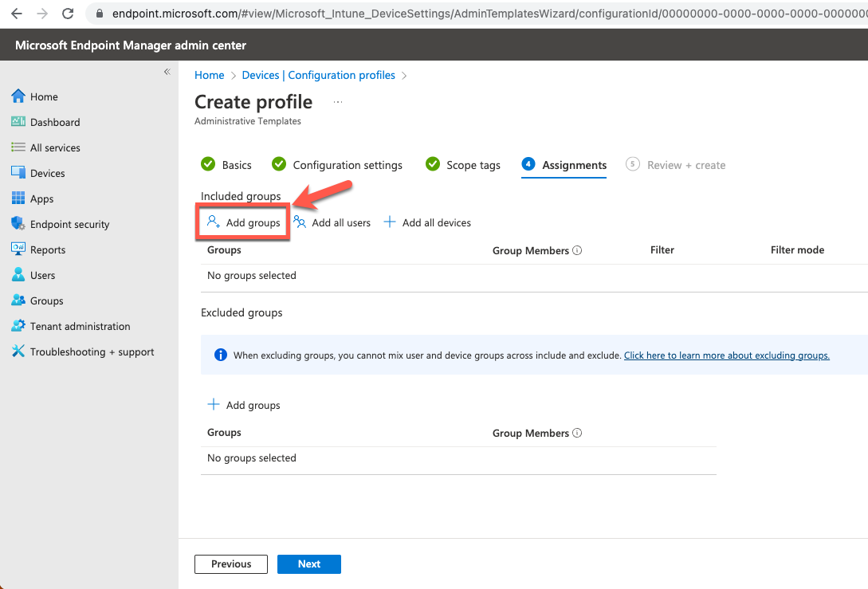Click the Filter mode column header
The width and height of the screenshot is (868, 589).
[797, 249]
